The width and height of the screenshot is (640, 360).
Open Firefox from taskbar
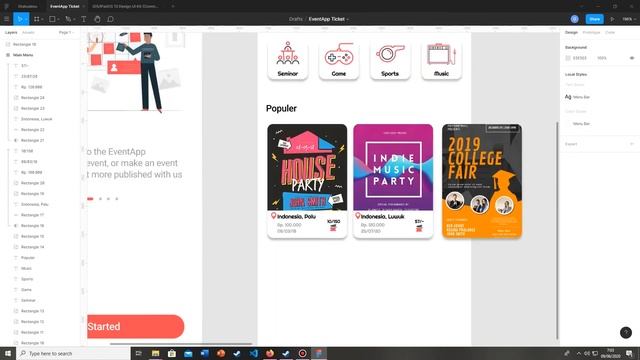point(270,353)
